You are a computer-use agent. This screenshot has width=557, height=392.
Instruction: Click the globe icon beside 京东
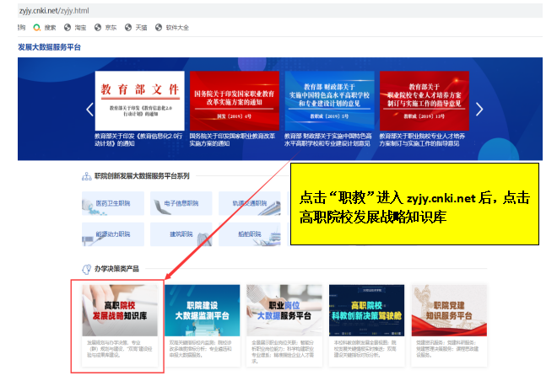(98, 27)
